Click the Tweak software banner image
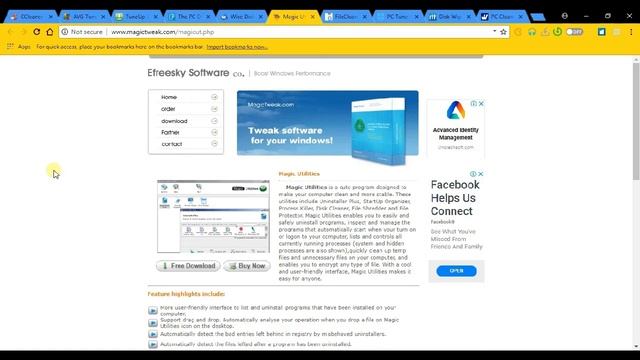 click(327, 124)
